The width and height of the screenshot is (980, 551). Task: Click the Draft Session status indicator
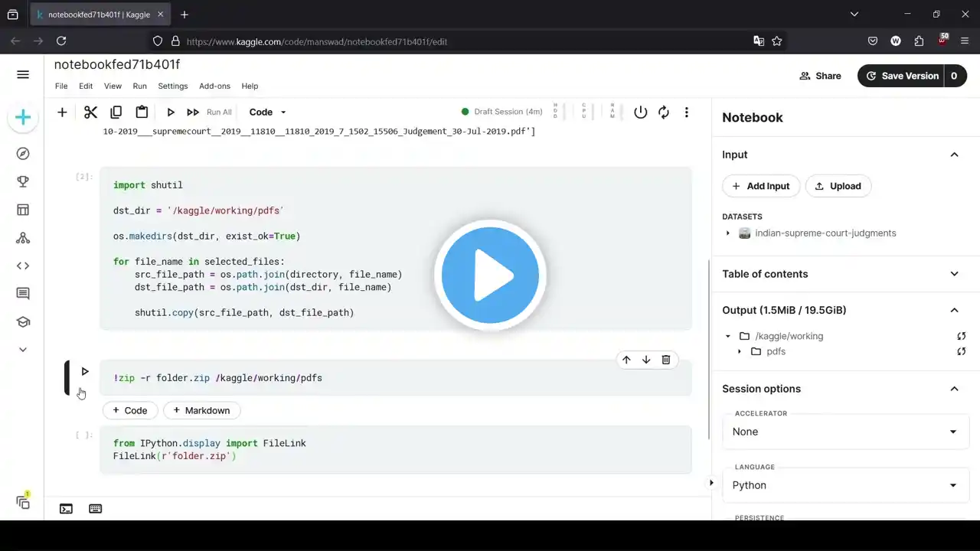click(501, 112)
